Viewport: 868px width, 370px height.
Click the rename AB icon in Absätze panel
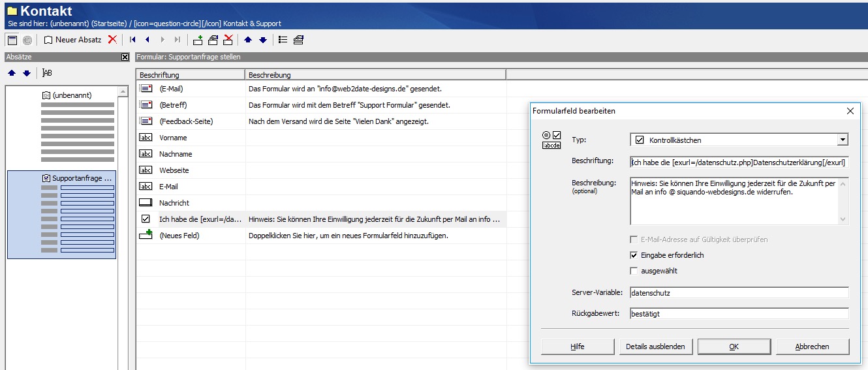pos(47,73)
